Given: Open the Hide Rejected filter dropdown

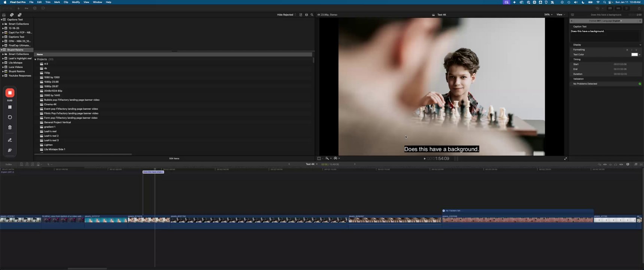Looking at the screenshot, I should tap(286, 15).
